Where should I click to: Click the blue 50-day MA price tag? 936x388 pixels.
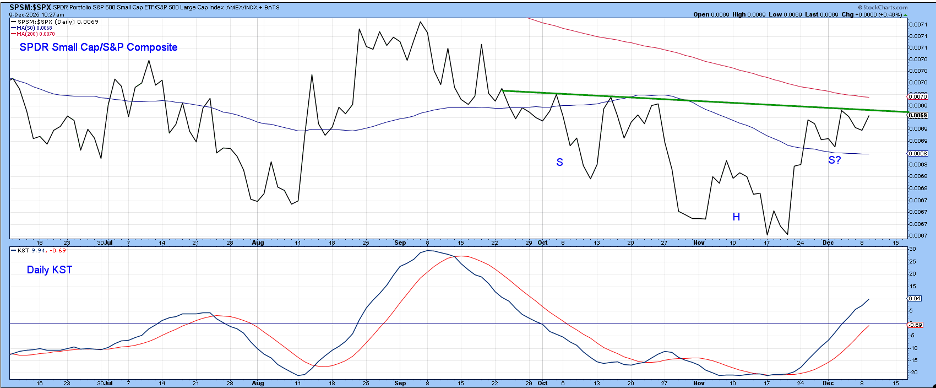click(916, 153)
